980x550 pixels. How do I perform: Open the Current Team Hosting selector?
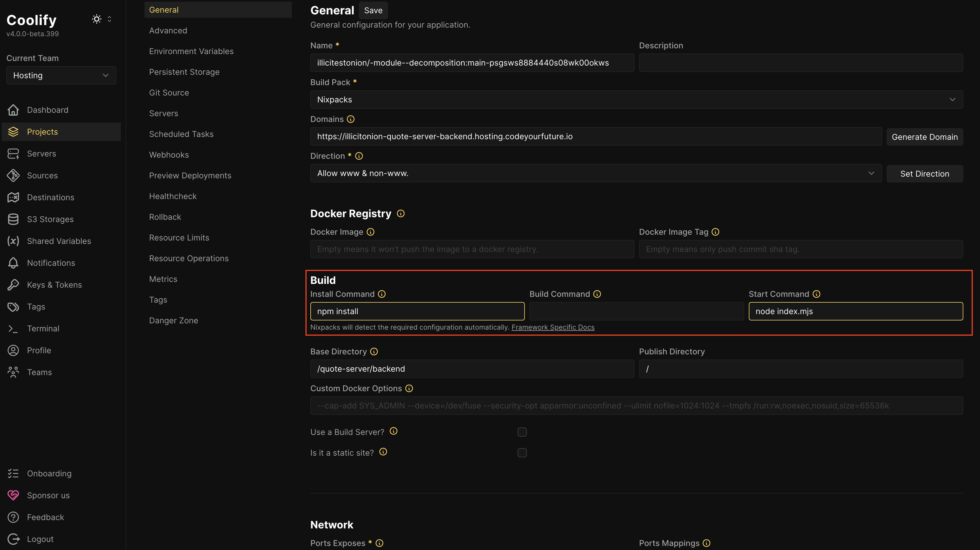(x=61, y=75)
